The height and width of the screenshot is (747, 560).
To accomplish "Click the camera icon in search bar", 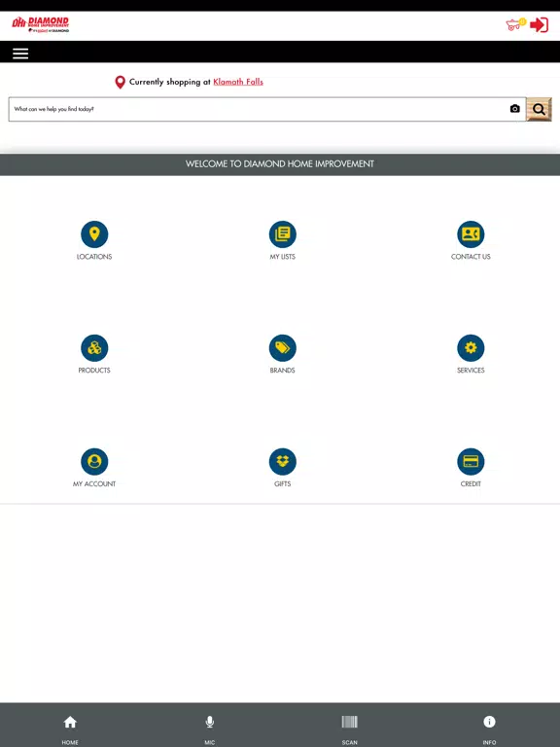I will [x=514, y=109].
